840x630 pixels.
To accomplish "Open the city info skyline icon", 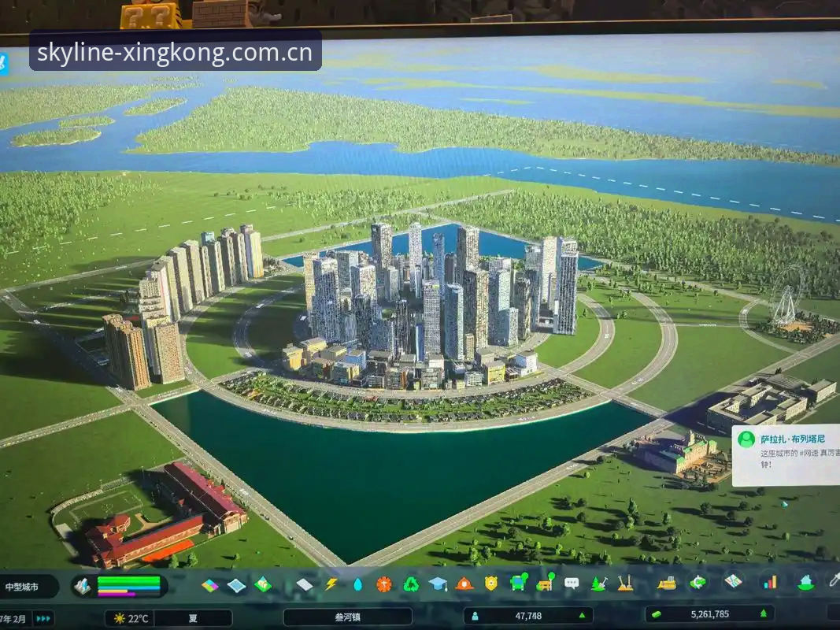I will click(x=82, y=586).
